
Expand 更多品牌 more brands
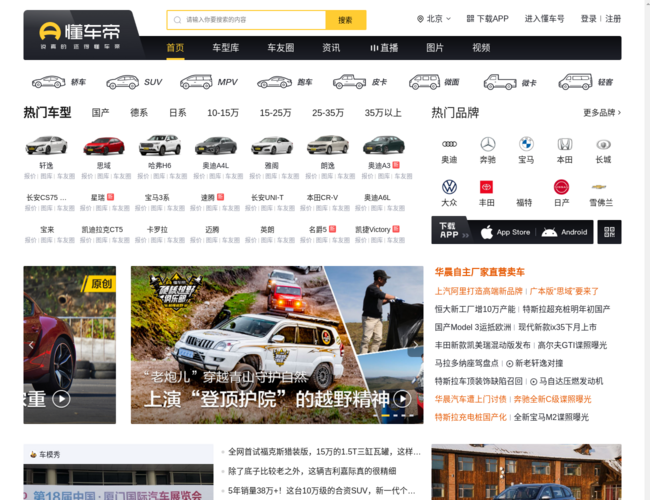[x=602, y=112]
